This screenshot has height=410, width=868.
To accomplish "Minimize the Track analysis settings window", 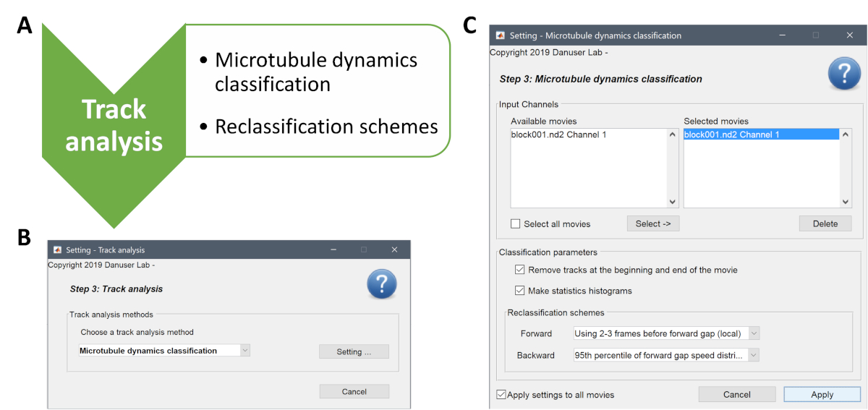I will (x=333, y=250).
